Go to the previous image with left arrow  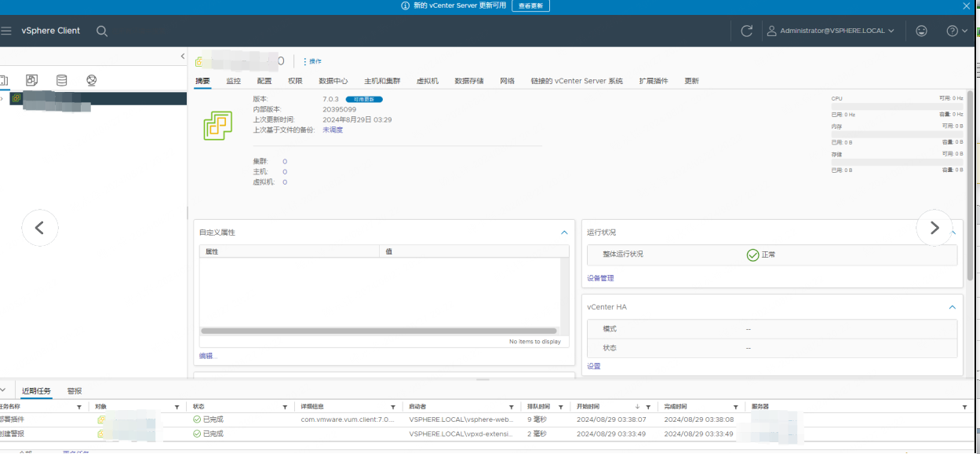click(39, 228)
